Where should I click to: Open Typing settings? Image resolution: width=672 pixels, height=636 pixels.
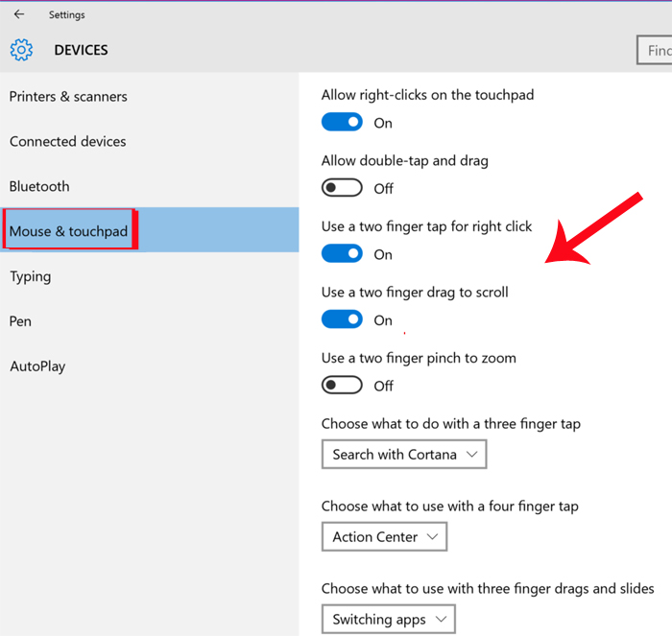click(x=31, y=276)
